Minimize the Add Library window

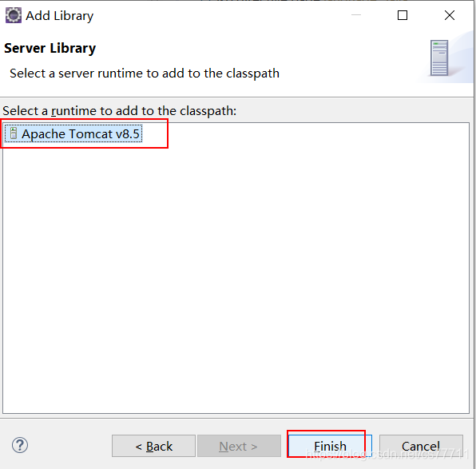(x=356, y=15)
